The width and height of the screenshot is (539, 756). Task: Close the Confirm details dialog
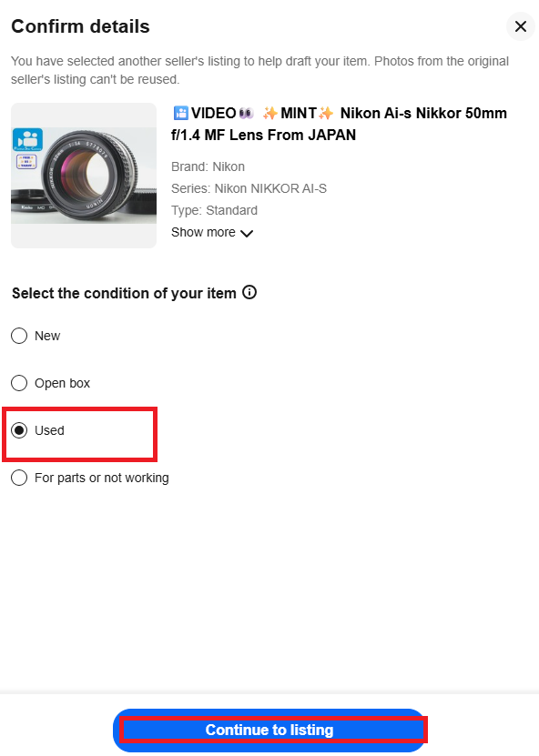(x=520, y=26)
